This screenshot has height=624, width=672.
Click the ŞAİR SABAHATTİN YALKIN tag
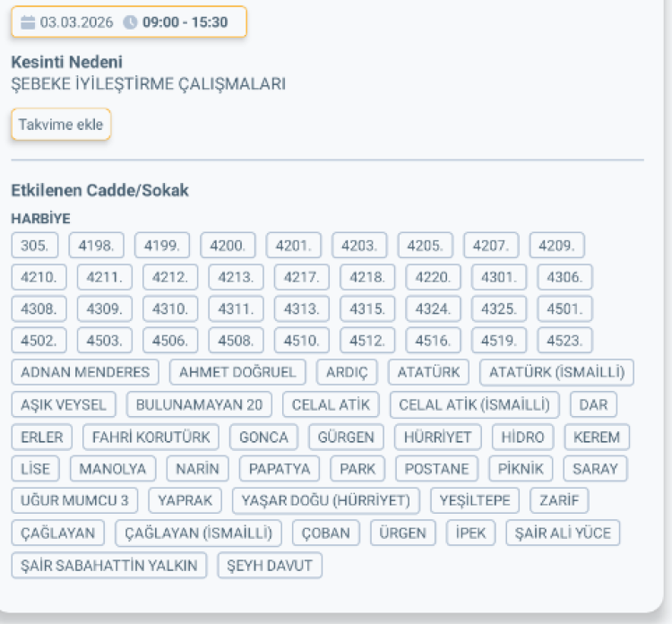pyautogui.click(x=109, y=565)
